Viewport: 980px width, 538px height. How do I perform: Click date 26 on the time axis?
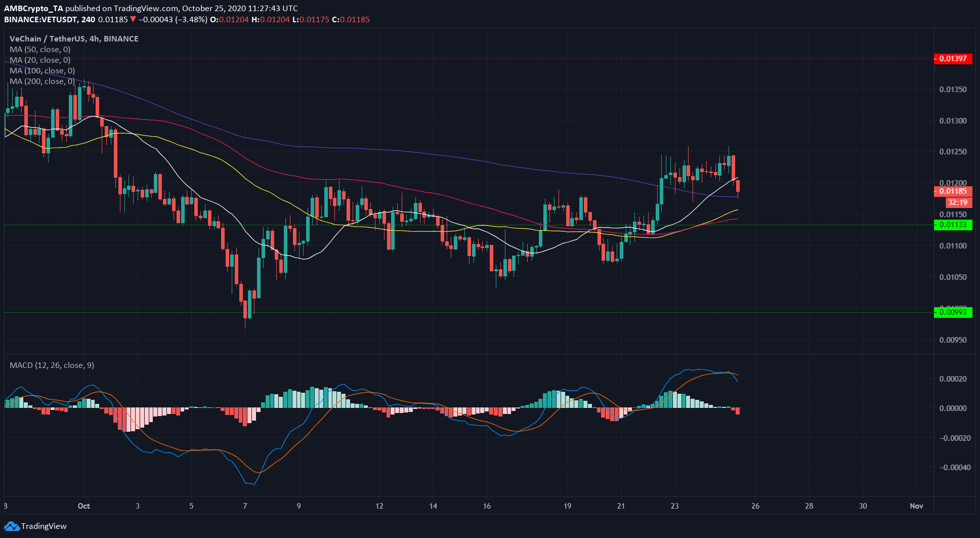755,506
